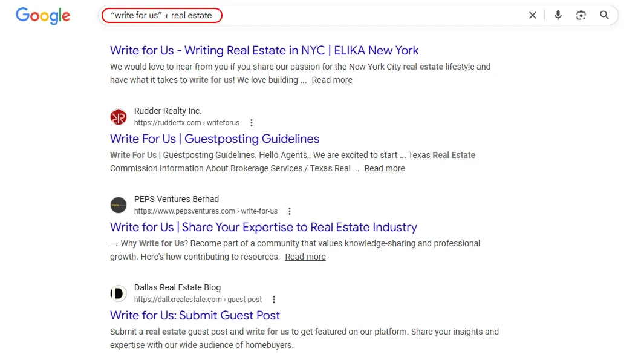
Task: Click the search magnifier icon
Action: (x=604, y=15)
